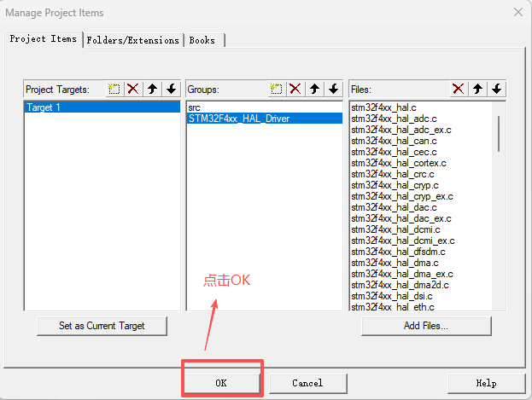This screenshot has height=400, width=532.
Task: Switch to the Folders/Extensions tab
Action: [x=133, y=40]
